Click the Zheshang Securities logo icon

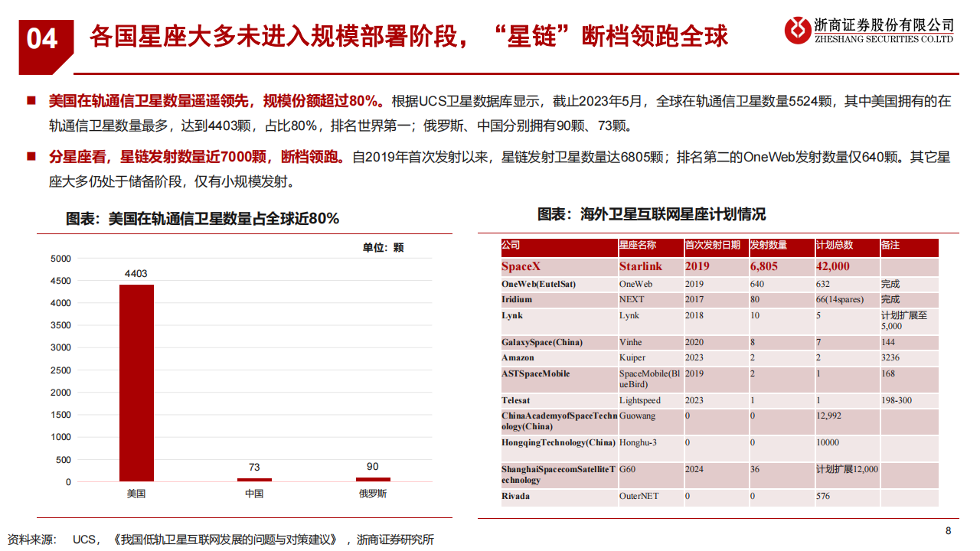click(797, 31)
